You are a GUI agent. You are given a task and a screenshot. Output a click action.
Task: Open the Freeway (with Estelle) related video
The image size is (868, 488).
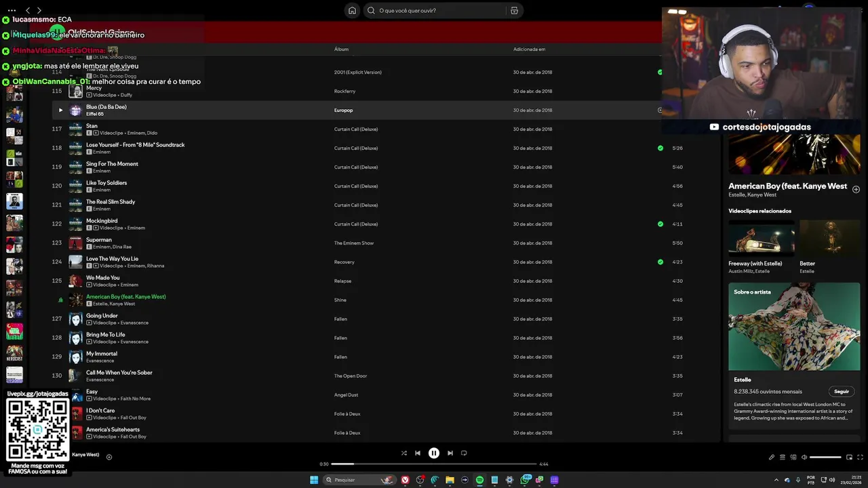tap(761, 247)
